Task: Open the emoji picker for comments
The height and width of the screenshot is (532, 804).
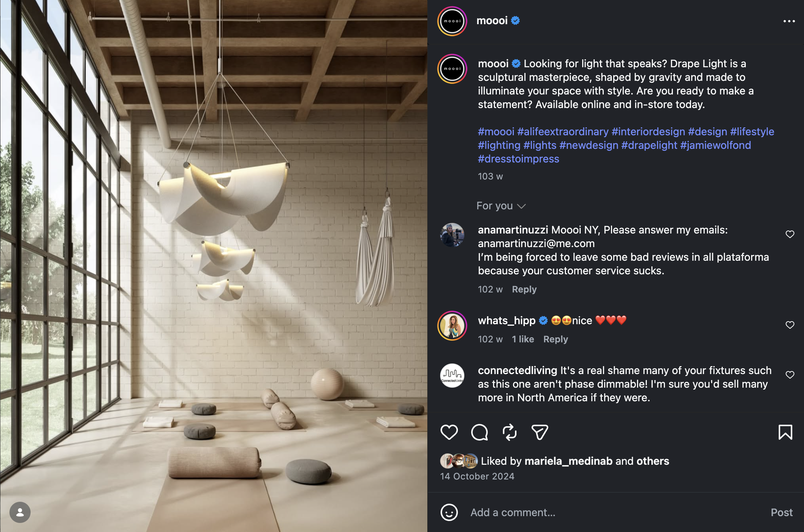Action: [x=449, y=512]
